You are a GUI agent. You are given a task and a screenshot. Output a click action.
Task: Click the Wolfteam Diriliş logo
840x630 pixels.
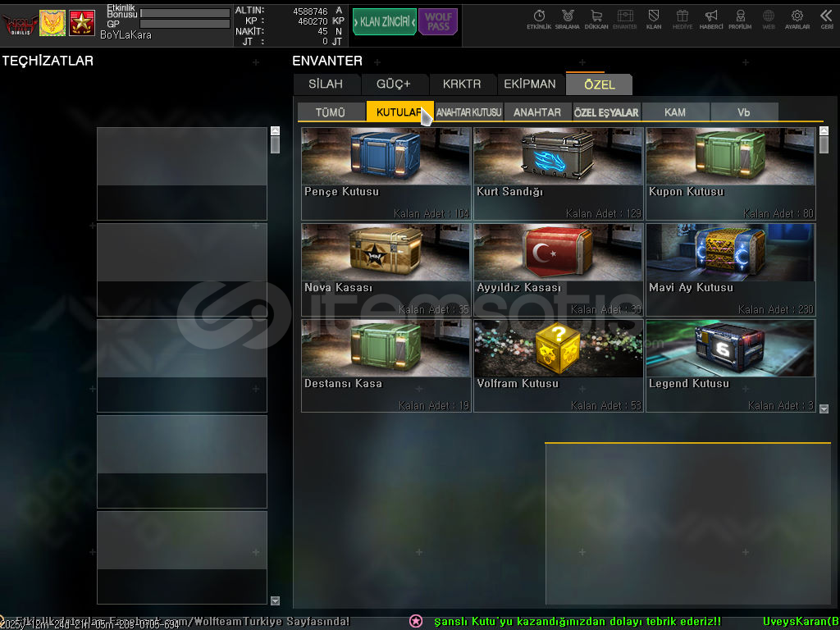click(x=20, y=24)
